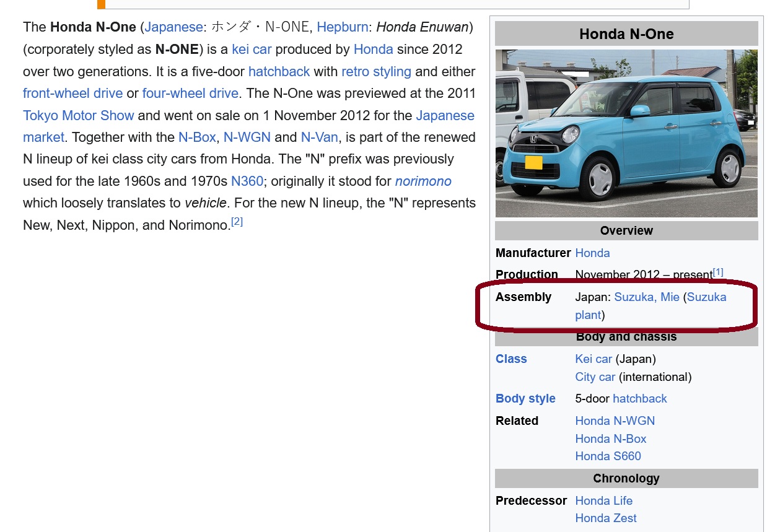
Task: Select the Manufacturer label in infobox
Action: click(x=533, y=253)
